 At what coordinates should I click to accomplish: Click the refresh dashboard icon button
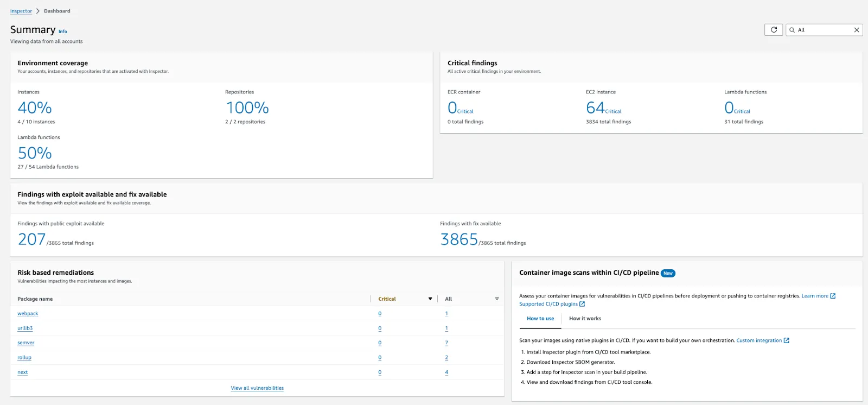point(774,30)
